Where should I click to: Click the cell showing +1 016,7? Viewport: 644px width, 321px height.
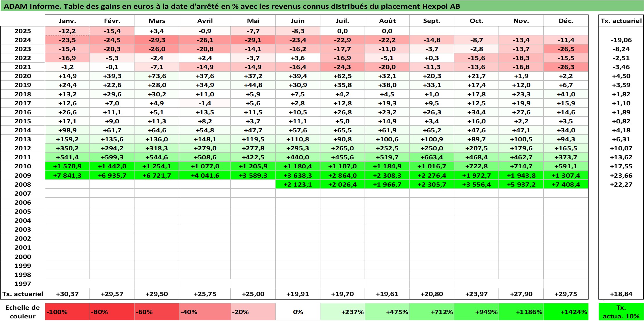432,166
